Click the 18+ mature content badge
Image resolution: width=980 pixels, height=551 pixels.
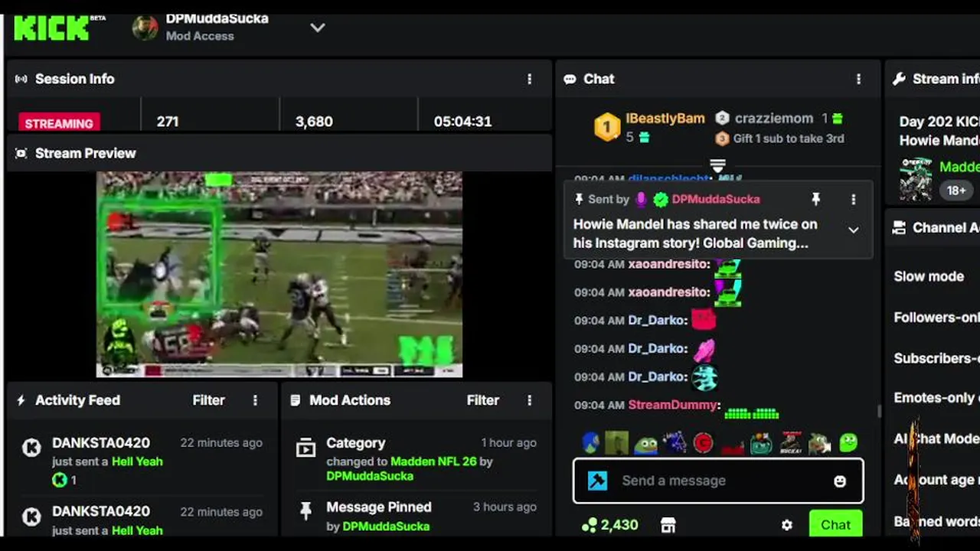pyautogui.click(x=955, y=190)
